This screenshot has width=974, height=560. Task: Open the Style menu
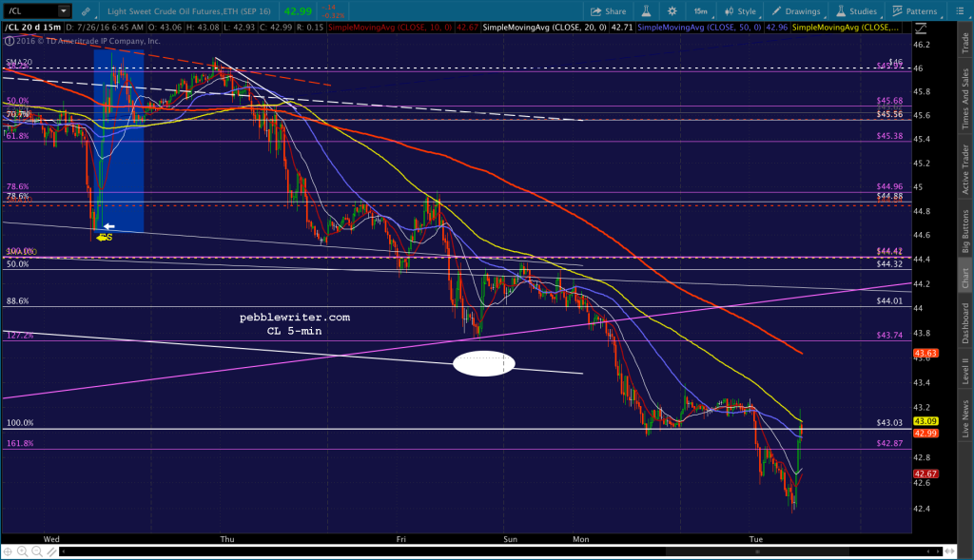point(740,11)
